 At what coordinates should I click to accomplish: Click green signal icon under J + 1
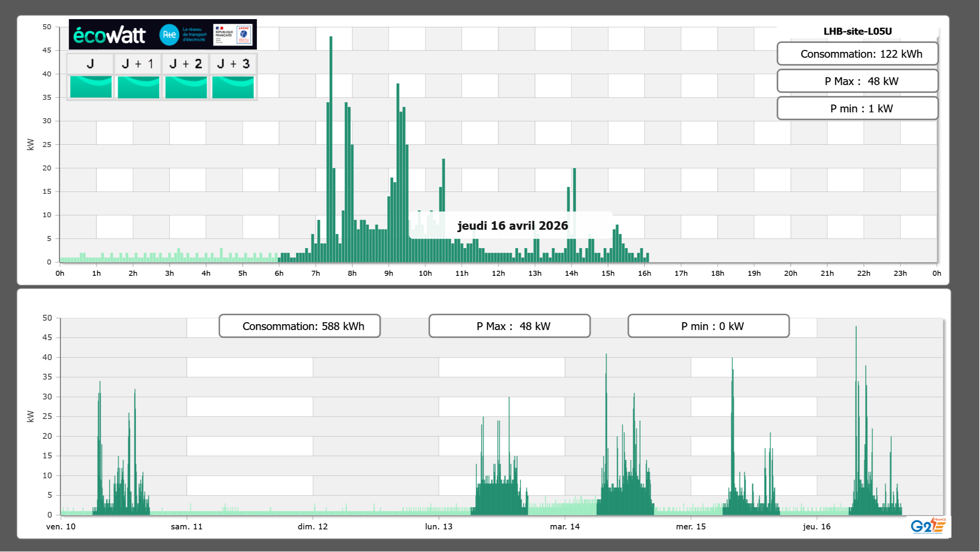pyautogui.click(x=138, y=87)
